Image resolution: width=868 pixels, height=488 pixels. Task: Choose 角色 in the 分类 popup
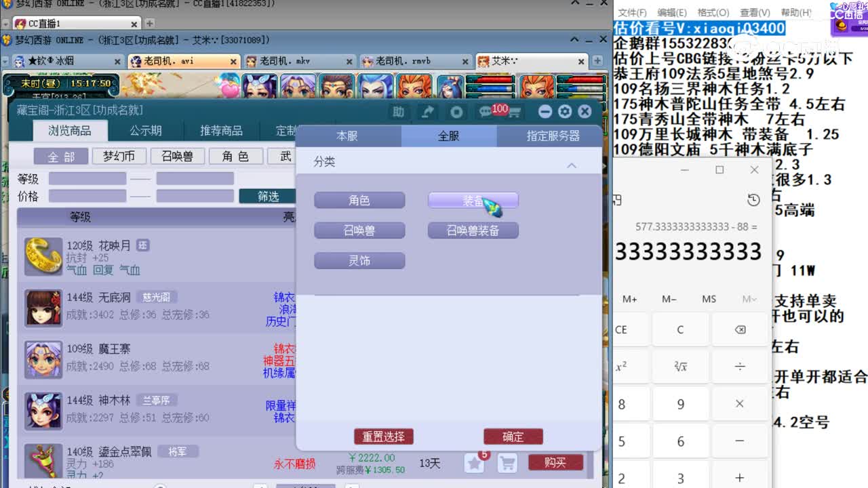click(x=359, y=201)
